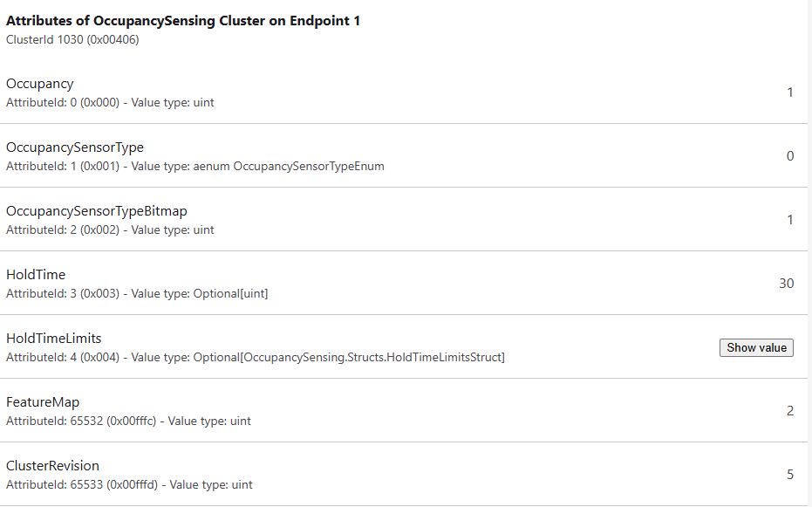
Task: Click the OccupancySensorType attribute name
Action: click(x=75, y=147)
